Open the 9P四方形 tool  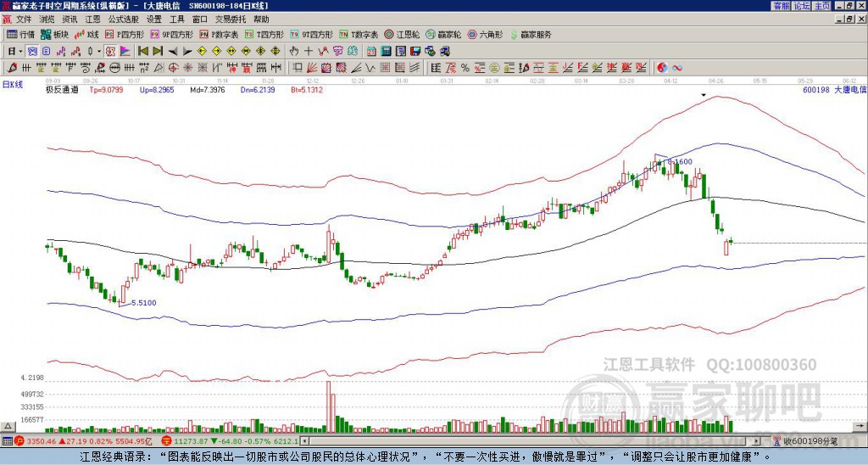pos(172,34)
